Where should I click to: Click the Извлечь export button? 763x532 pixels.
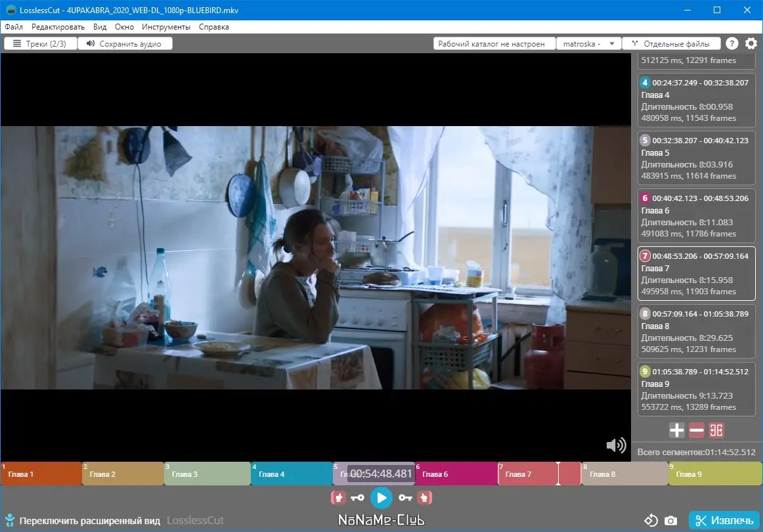[724, 520]
